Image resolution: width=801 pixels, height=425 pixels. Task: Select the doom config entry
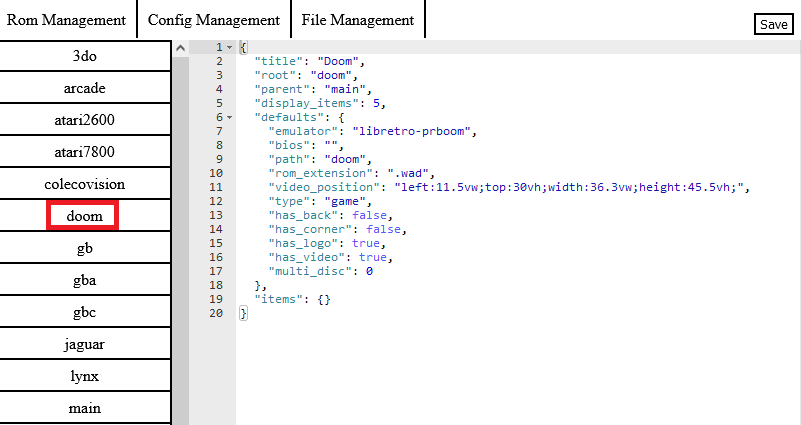[x=84, y=216]
